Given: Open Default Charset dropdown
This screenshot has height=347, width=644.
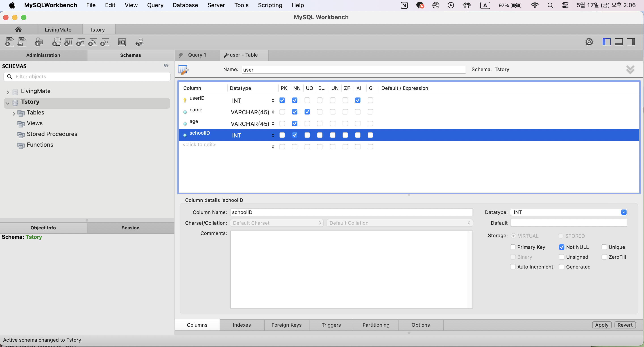Looking at the screenshot, I should click(x=277, y=223).
